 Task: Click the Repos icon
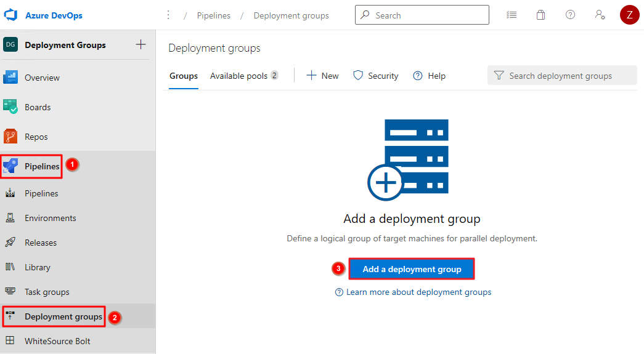pyautogui.click(x=10, y=136)
